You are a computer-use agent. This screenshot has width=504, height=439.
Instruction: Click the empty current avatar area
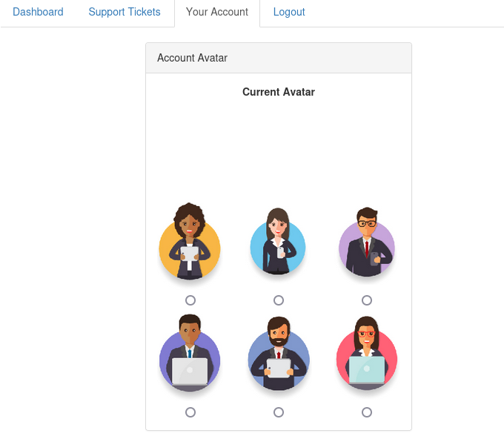(x=279, y=148)
